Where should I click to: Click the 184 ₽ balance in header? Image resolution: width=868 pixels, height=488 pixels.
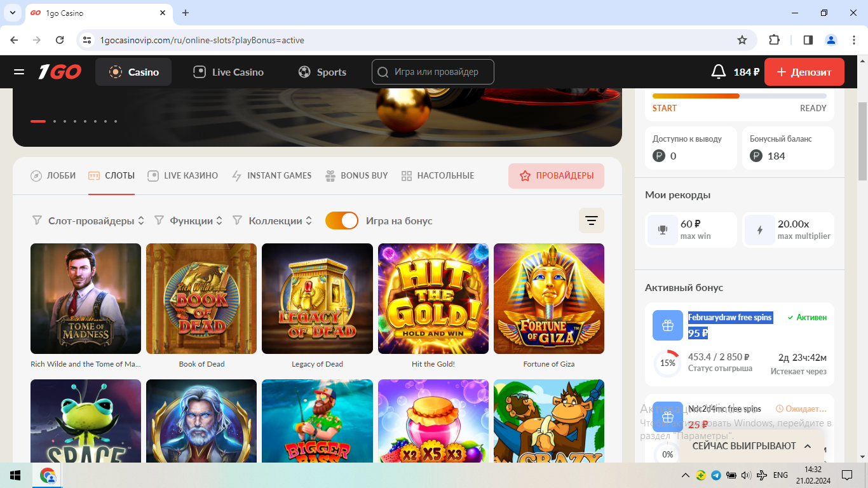point(747,72)
